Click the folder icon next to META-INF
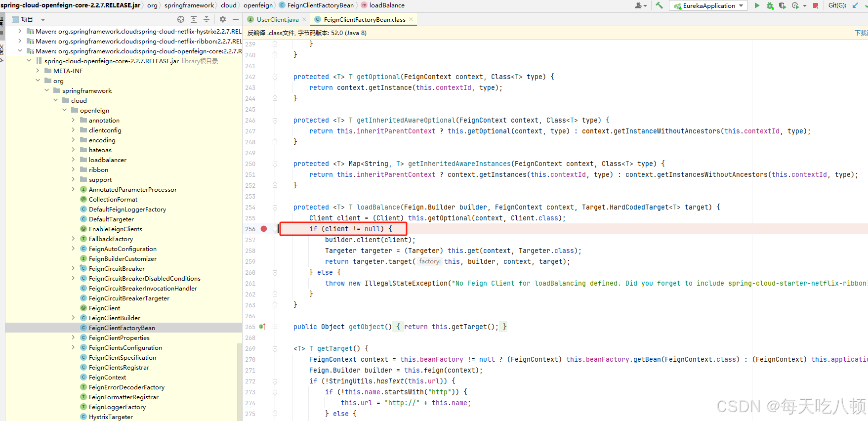868x421 pixels. pyautogui.click(x=48, y=71)
